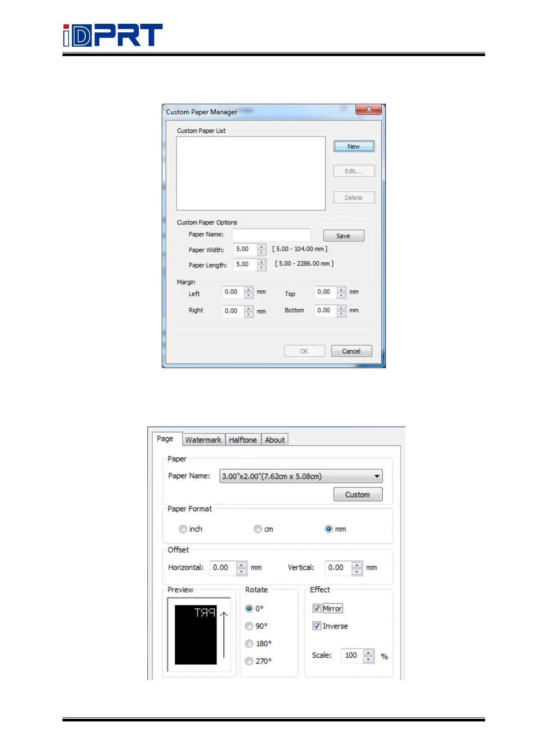Click Cancel in Custom Paper Manager
The width and height of the screenshot is (535, 756).
[x=351, y=351]
